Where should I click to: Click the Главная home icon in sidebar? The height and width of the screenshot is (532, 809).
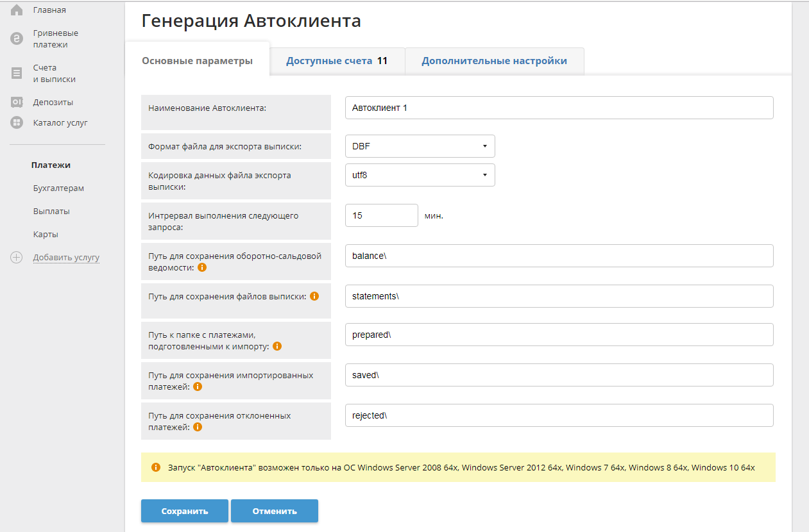tap(17, 10)
